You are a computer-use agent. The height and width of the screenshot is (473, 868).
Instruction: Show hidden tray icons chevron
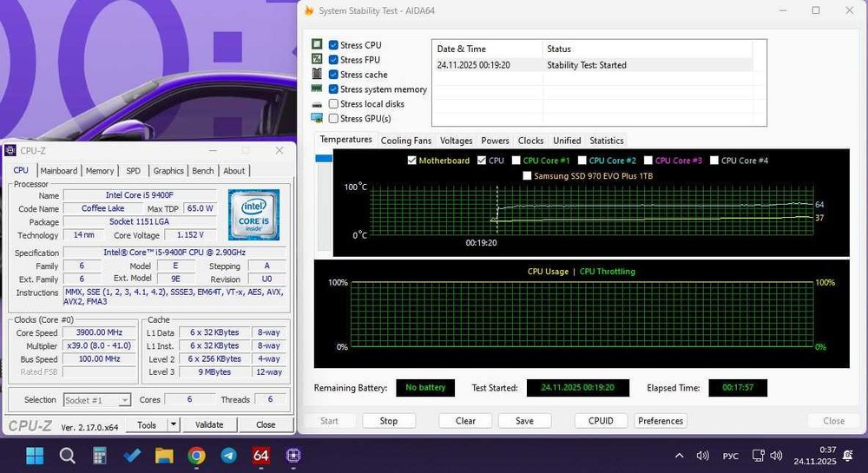[680, 456]
